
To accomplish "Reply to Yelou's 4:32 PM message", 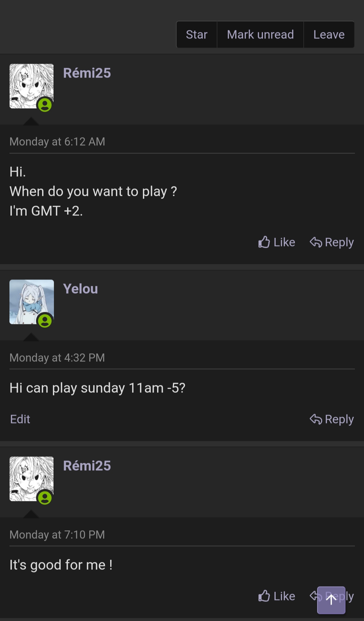I will click(x=332, y=419).
